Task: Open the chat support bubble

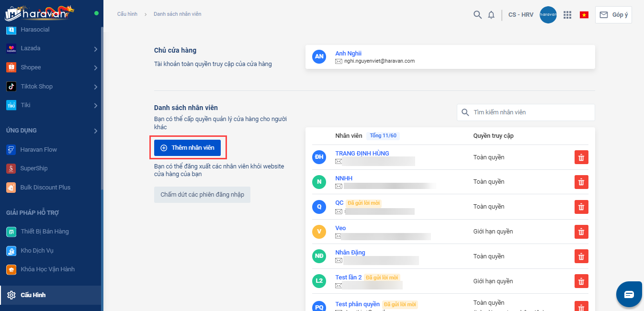Action: 629,294
